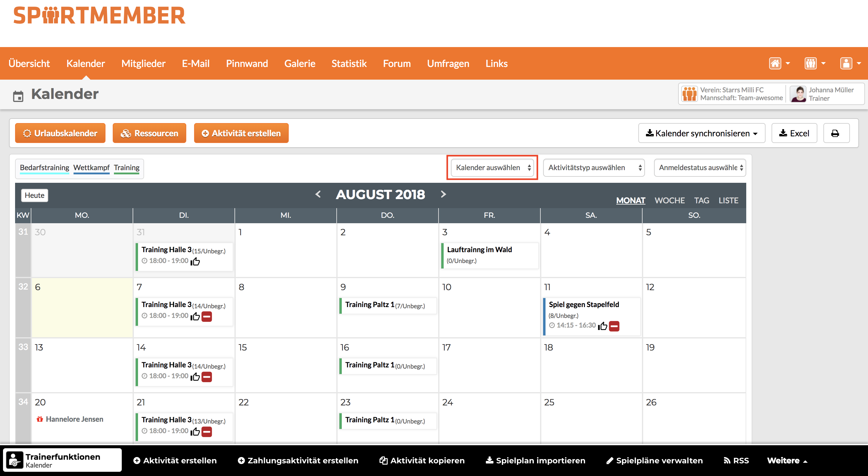Click the SportMember logo

pyautogui.click(x=99, y=16)
